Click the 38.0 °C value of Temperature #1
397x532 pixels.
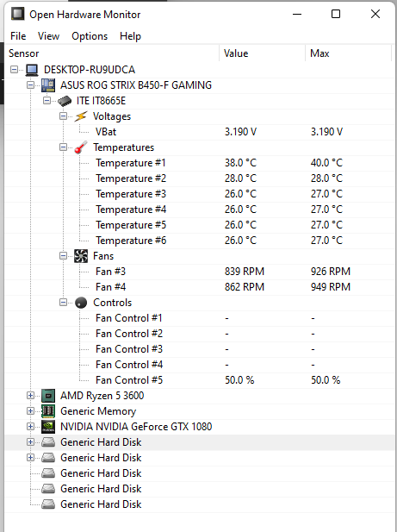pos(240,163)
